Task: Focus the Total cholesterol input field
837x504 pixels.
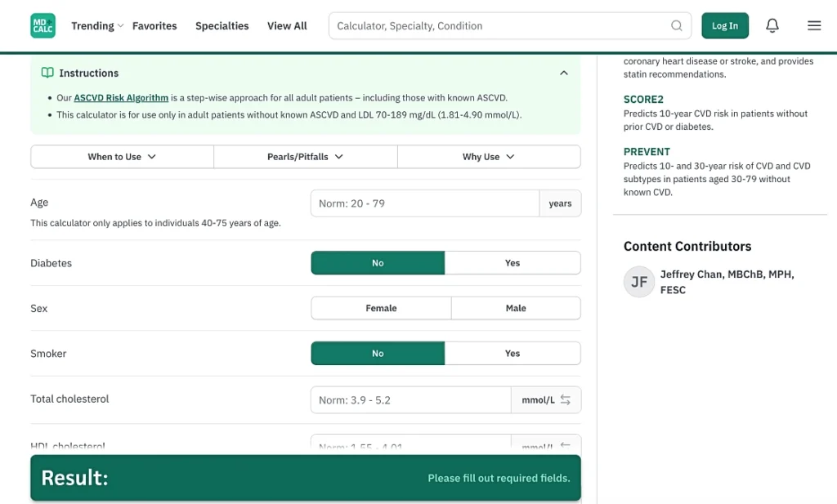Action: click(x=411, y=400)
